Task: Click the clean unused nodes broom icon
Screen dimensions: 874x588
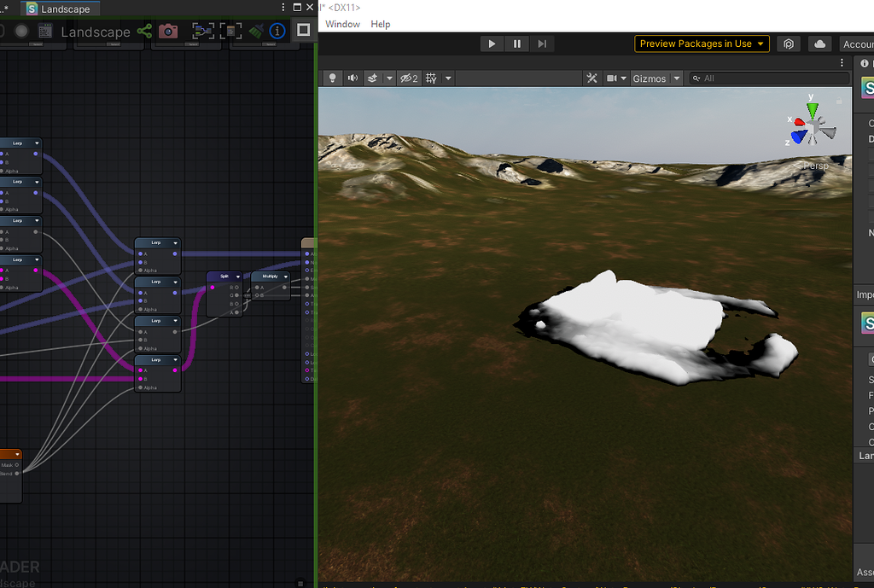Action: click(255, 32)
